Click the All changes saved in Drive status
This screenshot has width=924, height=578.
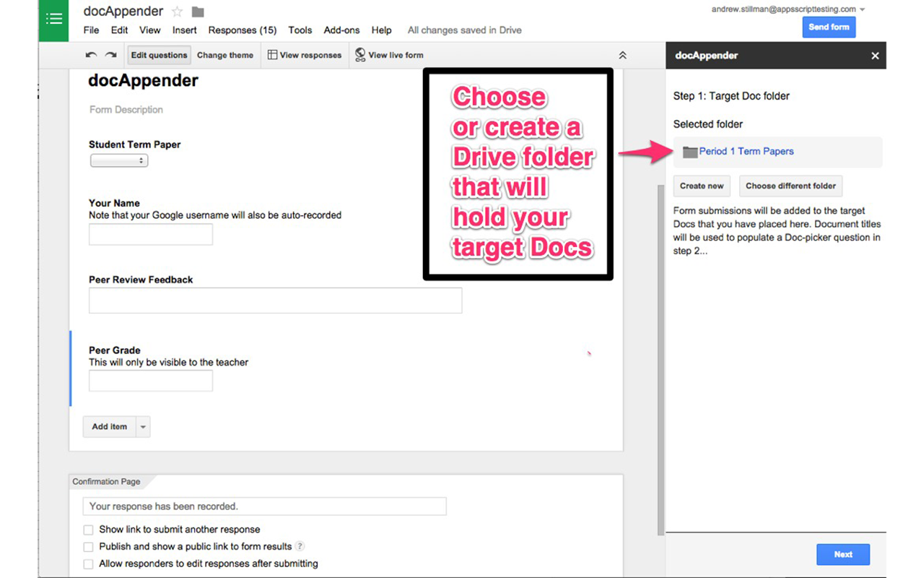click(465, 30)
